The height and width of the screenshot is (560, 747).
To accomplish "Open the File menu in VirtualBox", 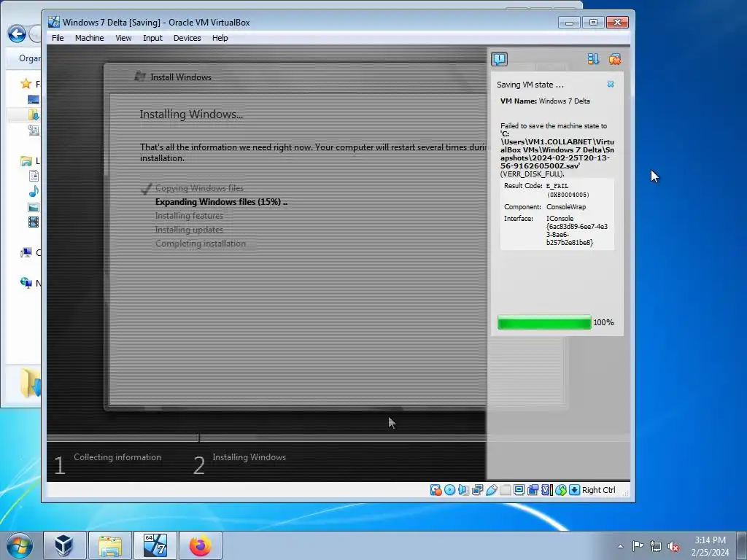I will (58, 38).
